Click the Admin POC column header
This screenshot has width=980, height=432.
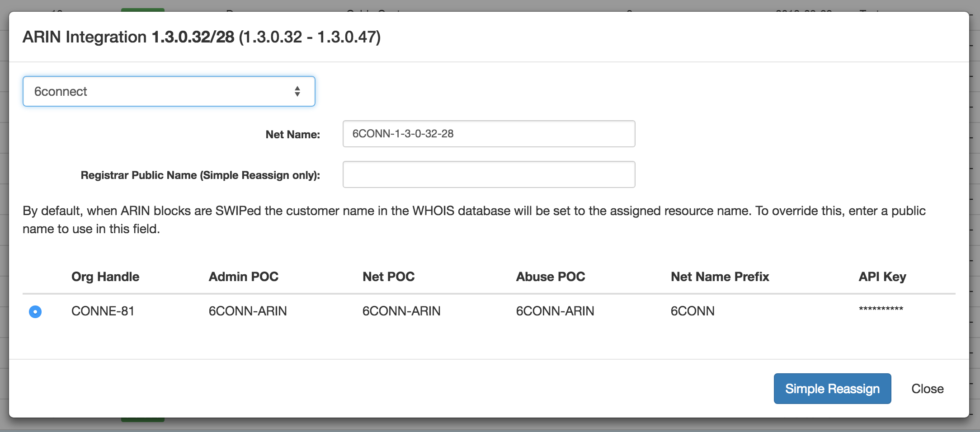(244, 277)
